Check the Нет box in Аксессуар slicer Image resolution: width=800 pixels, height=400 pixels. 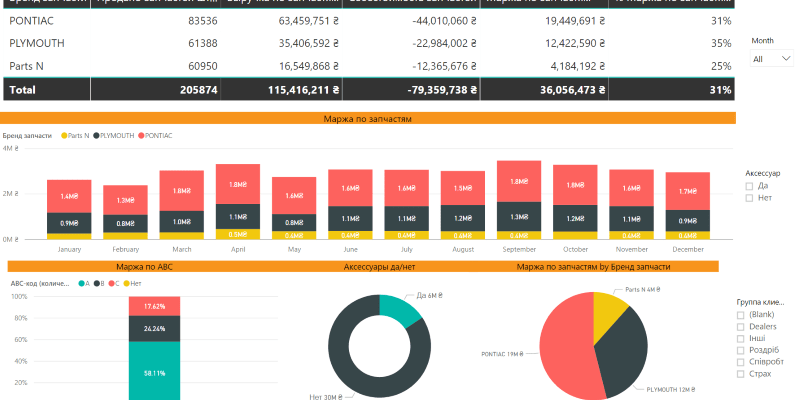(749, 198)
